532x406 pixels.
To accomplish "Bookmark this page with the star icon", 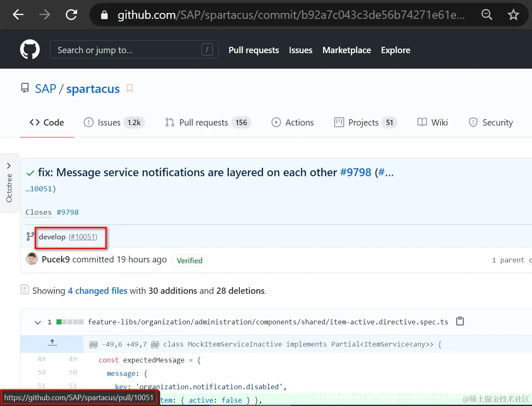I will pyautogui.click(x=513, y=15).
